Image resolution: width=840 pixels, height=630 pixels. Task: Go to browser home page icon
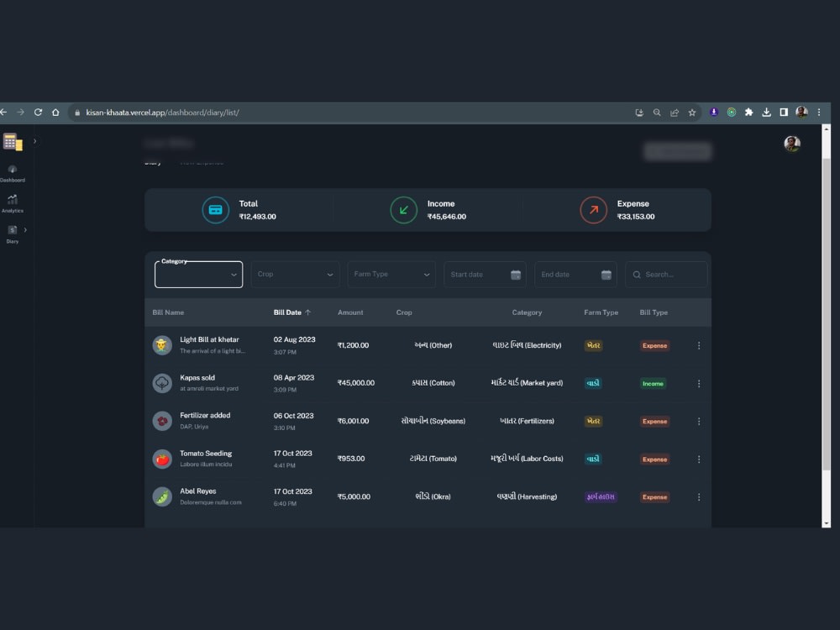[55, 113]
